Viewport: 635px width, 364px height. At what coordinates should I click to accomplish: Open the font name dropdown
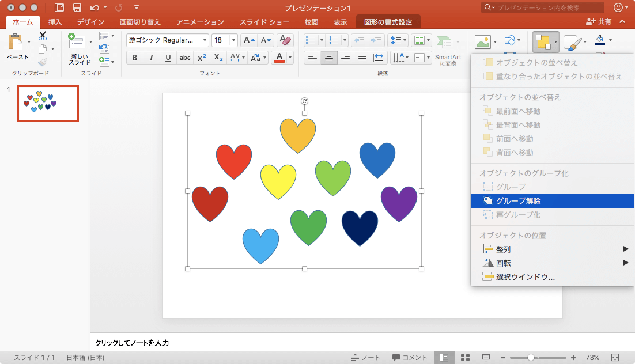pos(204,40)
